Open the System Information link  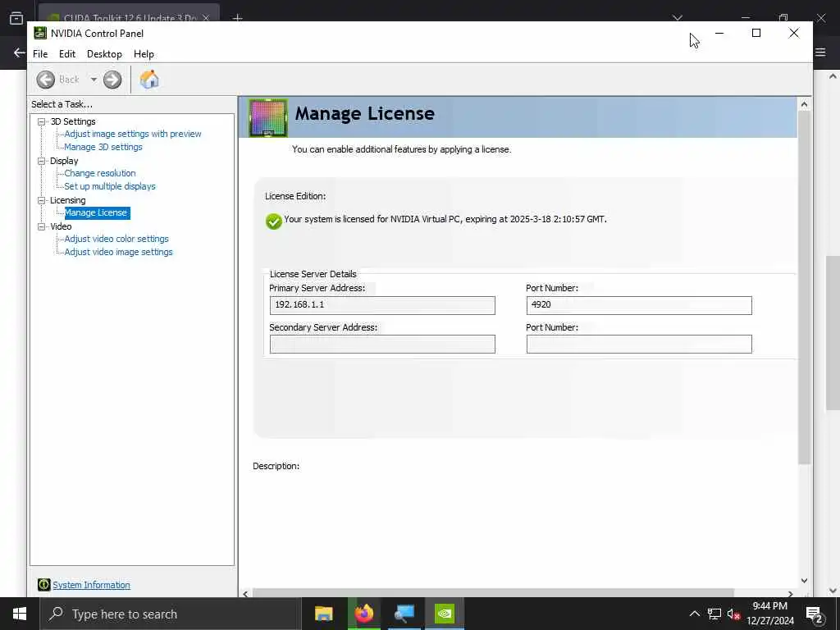pyautogui.click(x=91, y=585)
